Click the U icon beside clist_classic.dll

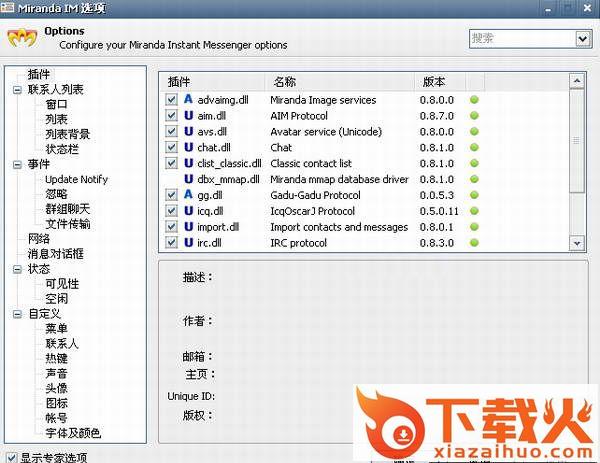[x=188, y=163]
